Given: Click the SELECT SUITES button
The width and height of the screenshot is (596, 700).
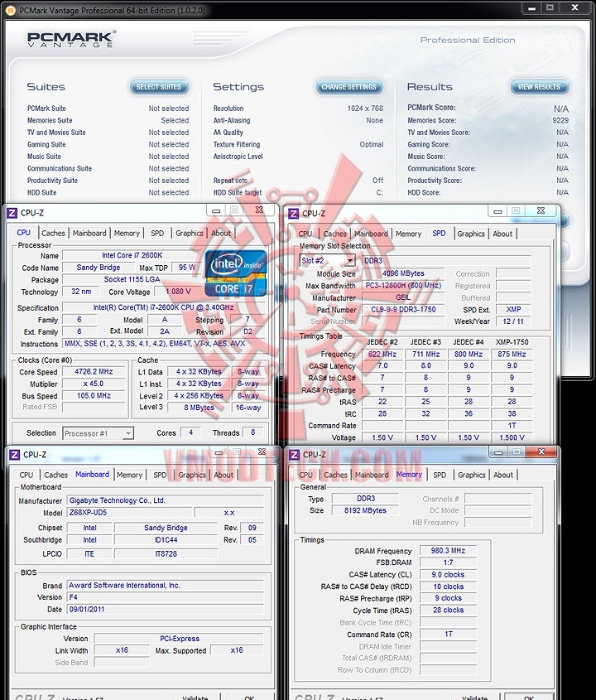Looking at the screenshot, I should coord(159,87).
